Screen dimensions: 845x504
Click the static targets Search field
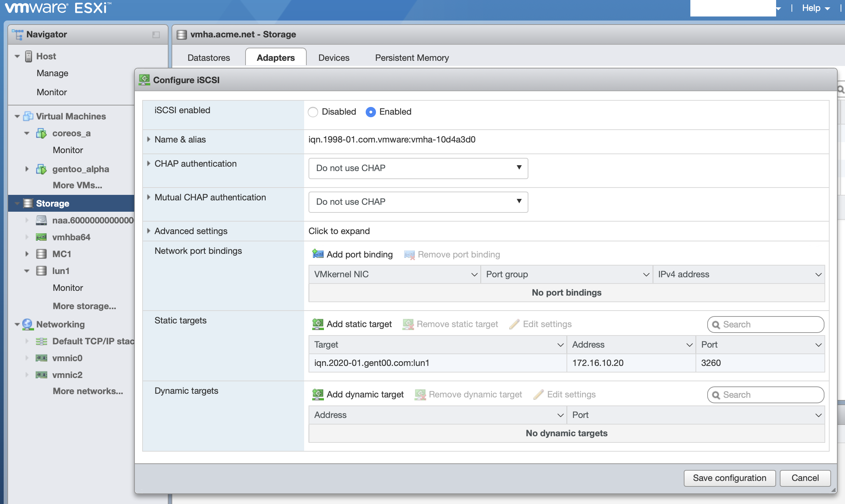766,325
